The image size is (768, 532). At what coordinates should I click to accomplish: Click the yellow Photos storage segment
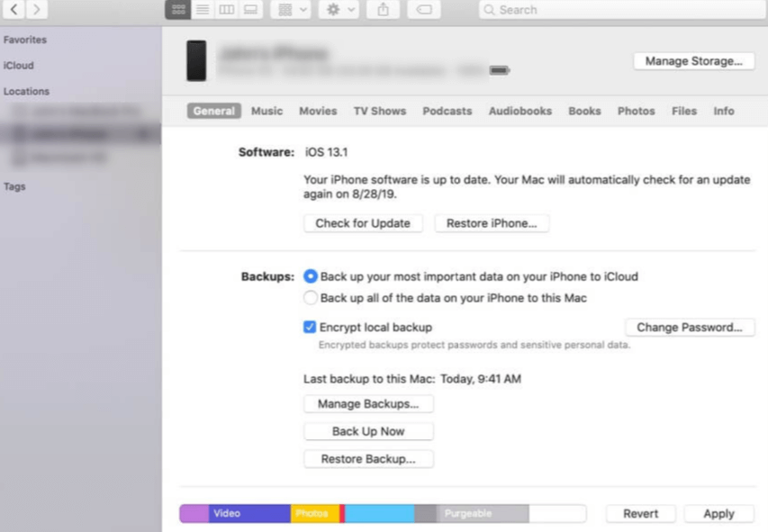[315, 513]
